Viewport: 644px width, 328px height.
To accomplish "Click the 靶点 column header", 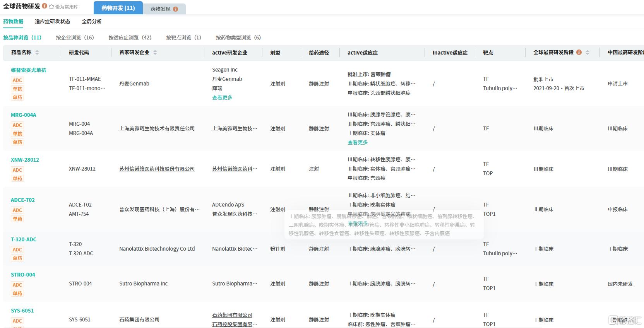I will 488,53.
